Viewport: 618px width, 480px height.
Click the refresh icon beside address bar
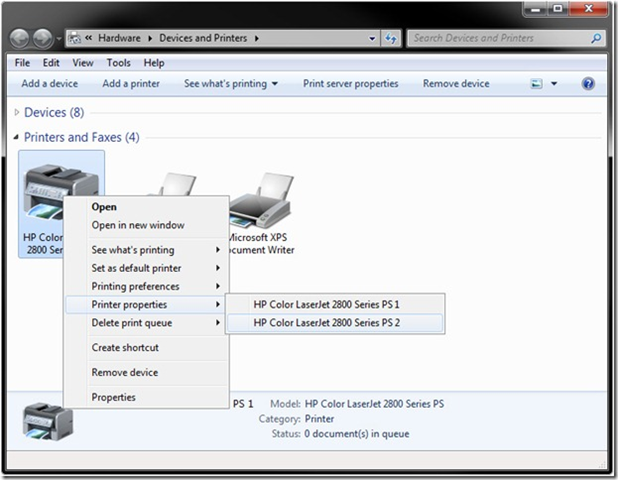(390, 39)
